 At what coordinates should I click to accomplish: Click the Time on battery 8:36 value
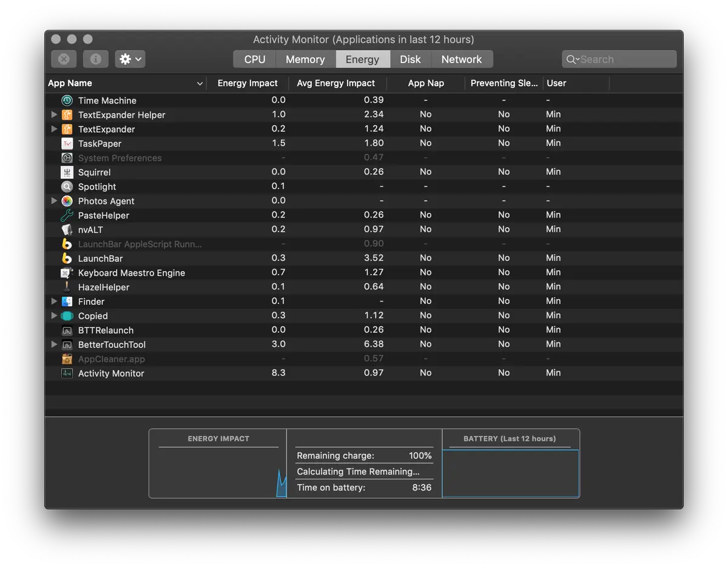pos(422,487)
